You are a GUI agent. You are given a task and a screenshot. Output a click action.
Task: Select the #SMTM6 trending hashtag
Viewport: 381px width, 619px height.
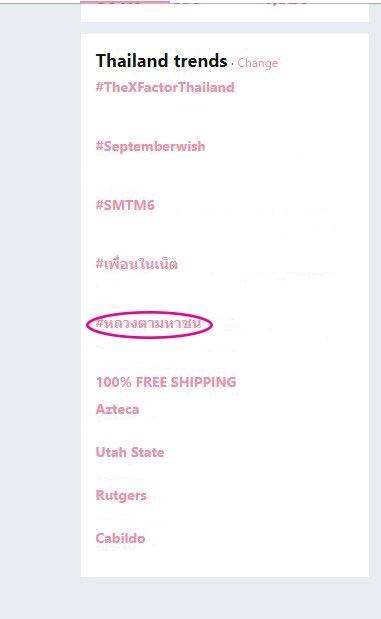(125, 205)
